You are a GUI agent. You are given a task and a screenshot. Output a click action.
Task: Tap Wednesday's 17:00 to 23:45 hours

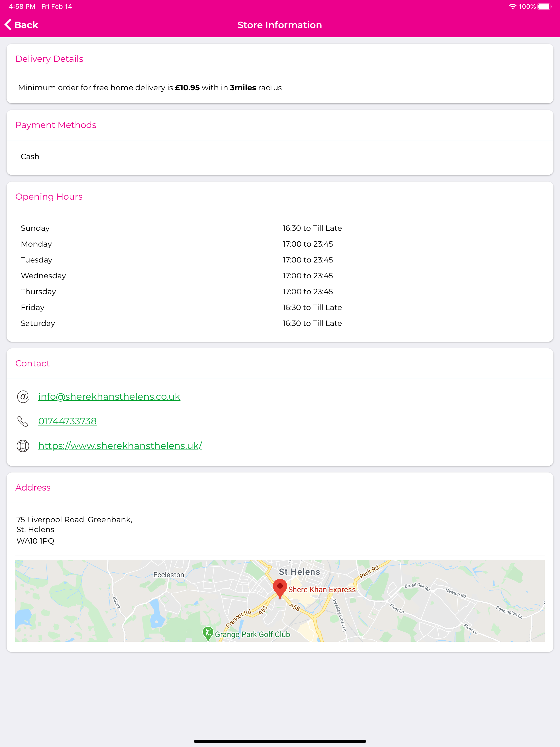(308, 276)
